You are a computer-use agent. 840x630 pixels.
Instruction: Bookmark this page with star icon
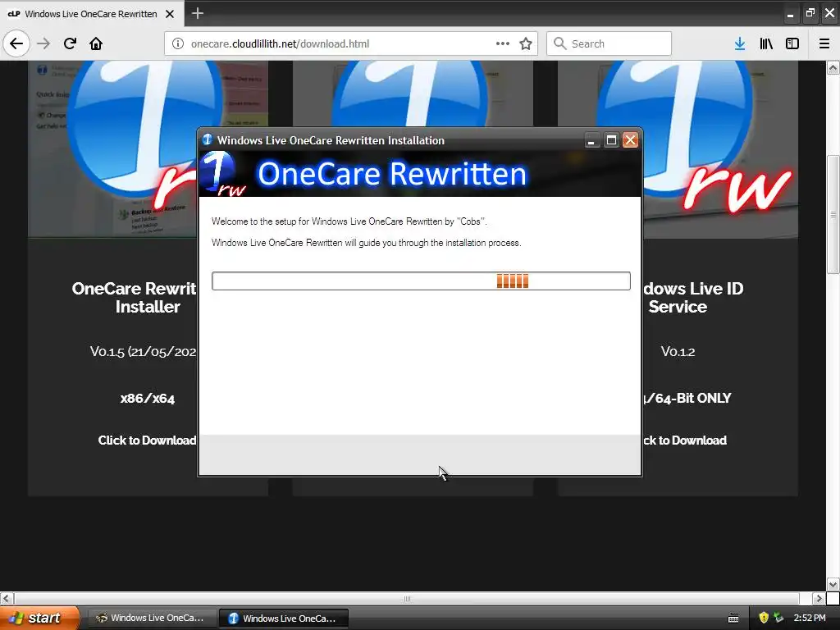coord(526,43)
